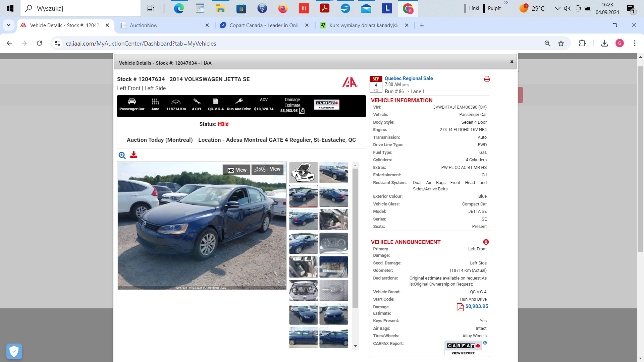Screen dimensions: 644x362
Task: Open the browser downloads tray
Action: tap(604, 43)
